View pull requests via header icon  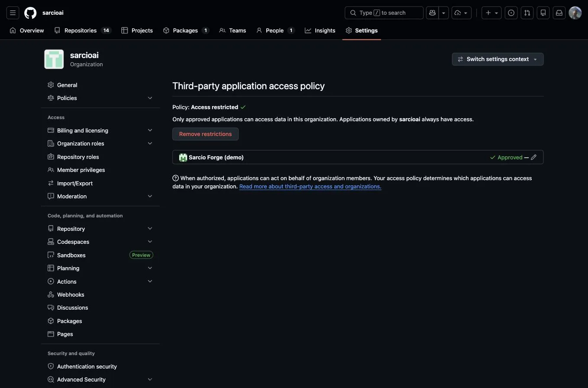pos(527,13)
